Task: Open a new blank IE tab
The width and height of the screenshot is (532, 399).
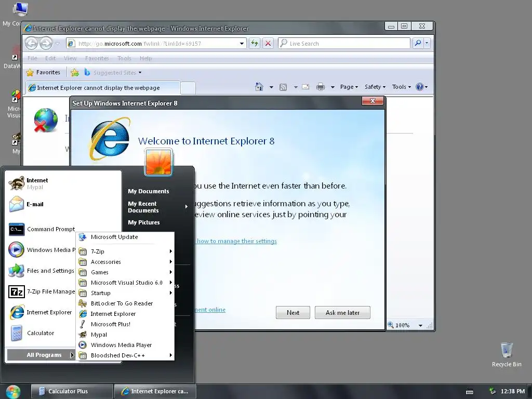Action: pos(188,88)
